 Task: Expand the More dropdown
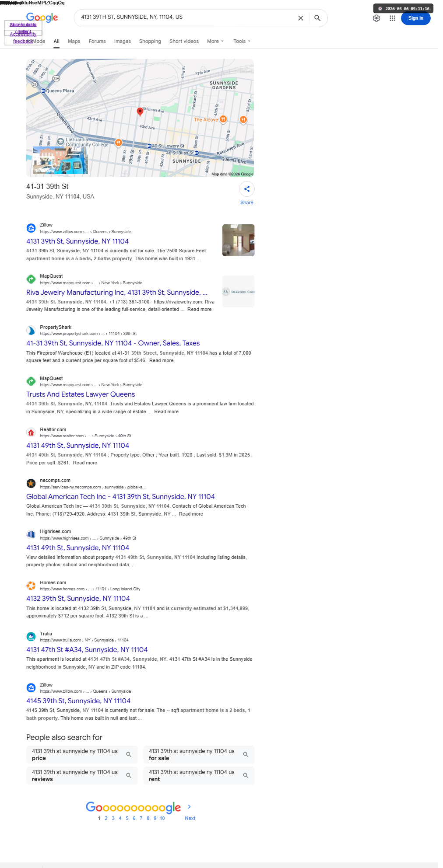point(215,41)
